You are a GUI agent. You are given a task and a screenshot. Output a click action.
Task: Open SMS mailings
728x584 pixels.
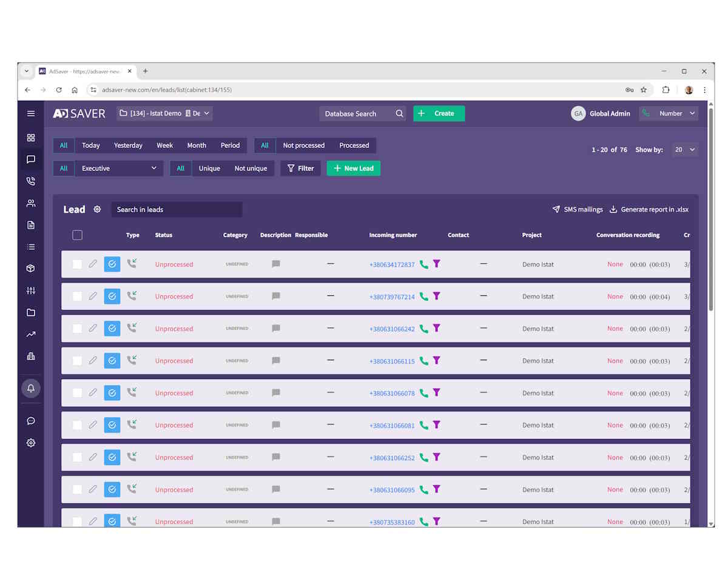pyautogui.click(x=578, y=209)
